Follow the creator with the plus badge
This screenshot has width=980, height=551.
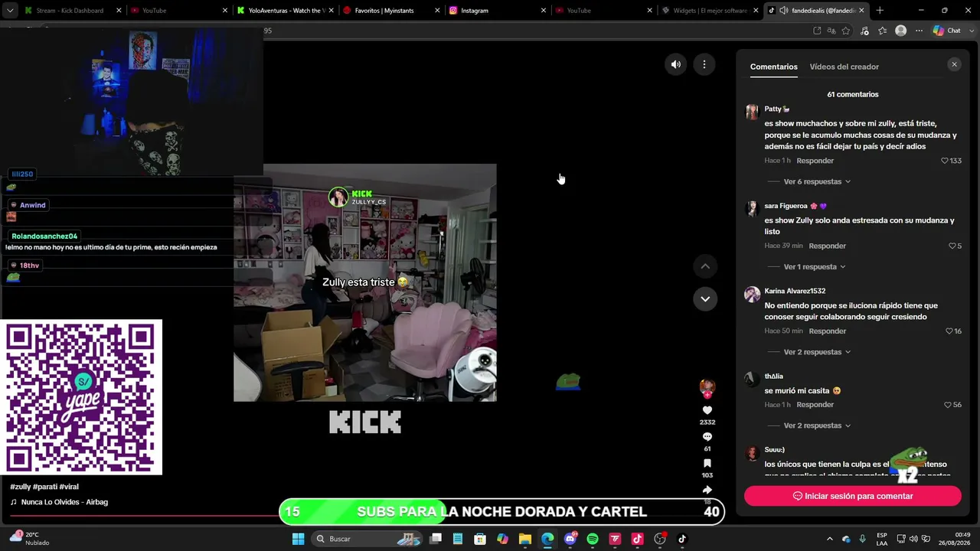tap(707, 395)
